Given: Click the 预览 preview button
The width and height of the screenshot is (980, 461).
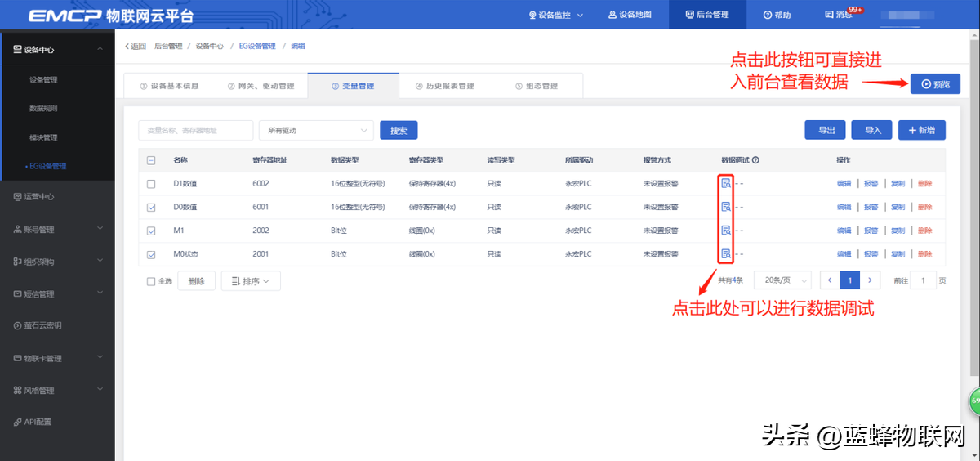Looking at the screenshot, I should [x=935, y=83].
